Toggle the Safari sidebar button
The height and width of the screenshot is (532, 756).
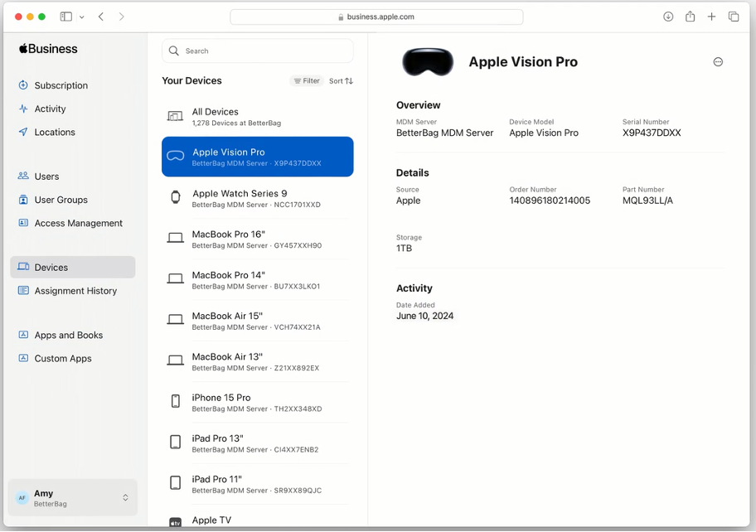(66, 17)
